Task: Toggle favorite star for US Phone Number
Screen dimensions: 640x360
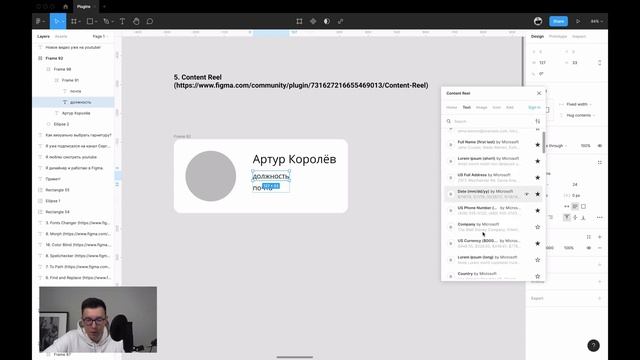Action: pos(538,211)
